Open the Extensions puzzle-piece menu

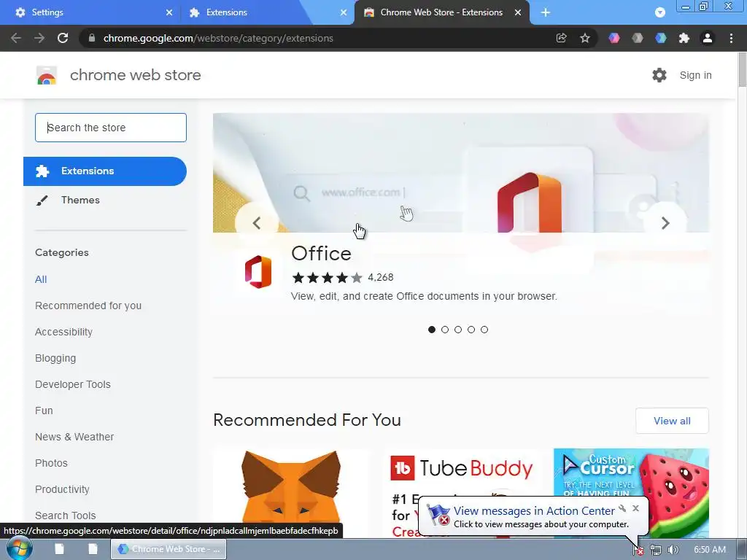tap(684, 38)
